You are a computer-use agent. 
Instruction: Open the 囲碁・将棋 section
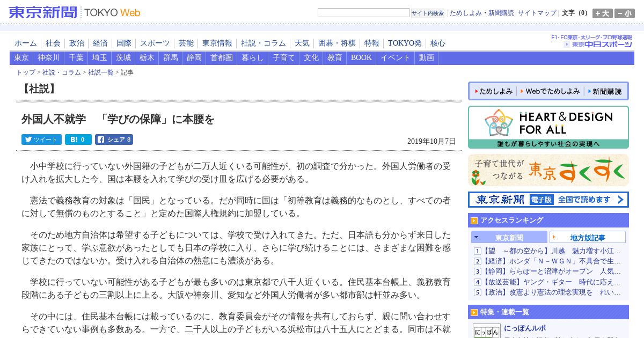point(337,43)
